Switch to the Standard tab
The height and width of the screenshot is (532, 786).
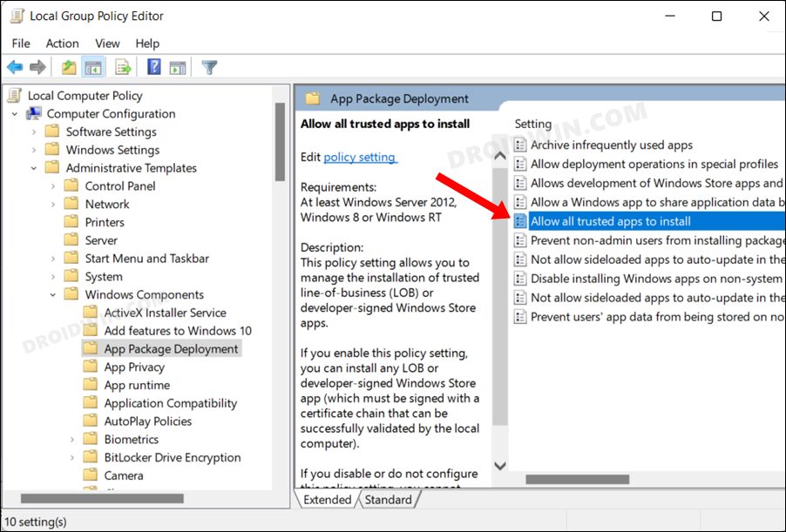[390, 500]
